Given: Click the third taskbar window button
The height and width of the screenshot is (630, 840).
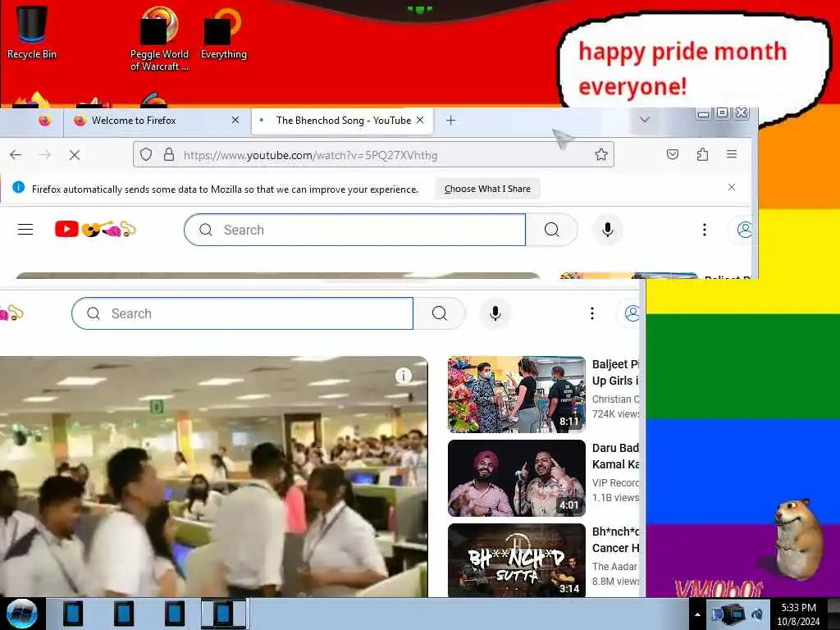Looking at the screenshot, I should [x=175, y=614].
